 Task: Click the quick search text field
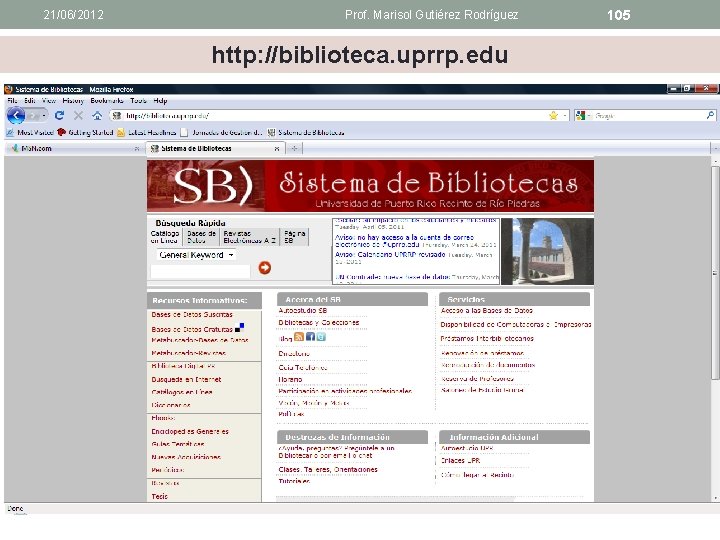click(200, 271)
